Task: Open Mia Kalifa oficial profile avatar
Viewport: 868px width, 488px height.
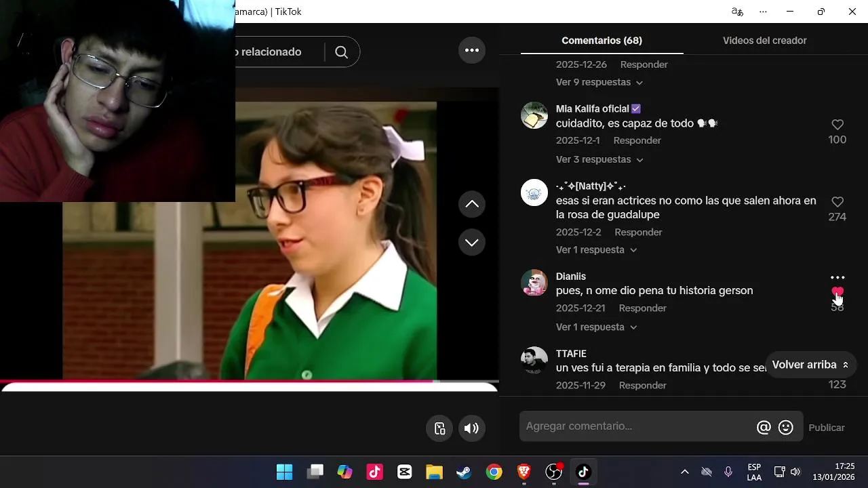Action: pos(534,115)
